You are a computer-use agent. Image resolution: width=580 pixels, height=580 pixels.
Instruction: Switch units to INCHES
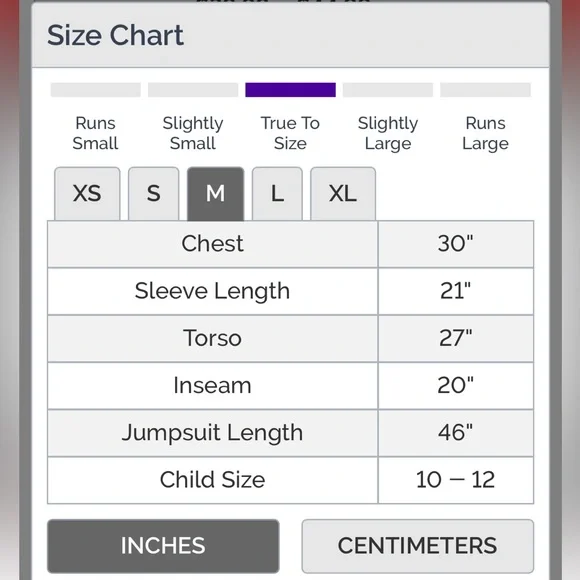(x=163, y=546)
